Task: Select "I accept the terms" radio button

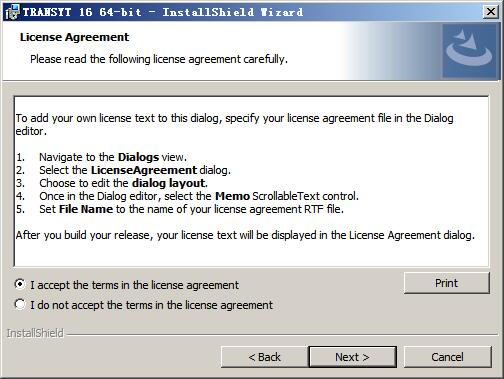Action: click(20, 284)
